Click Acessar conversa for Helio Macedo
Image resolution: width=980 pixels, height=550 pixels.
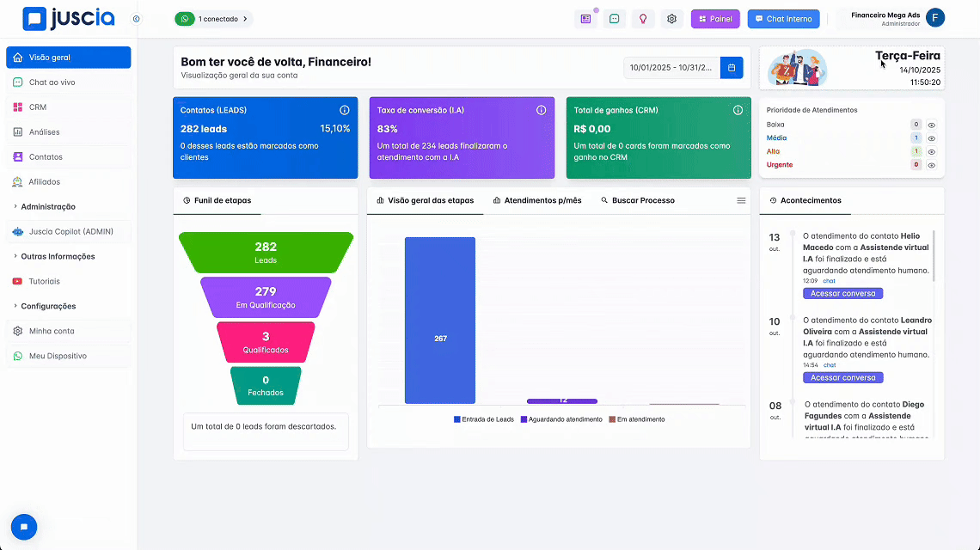tap(842, 293)
